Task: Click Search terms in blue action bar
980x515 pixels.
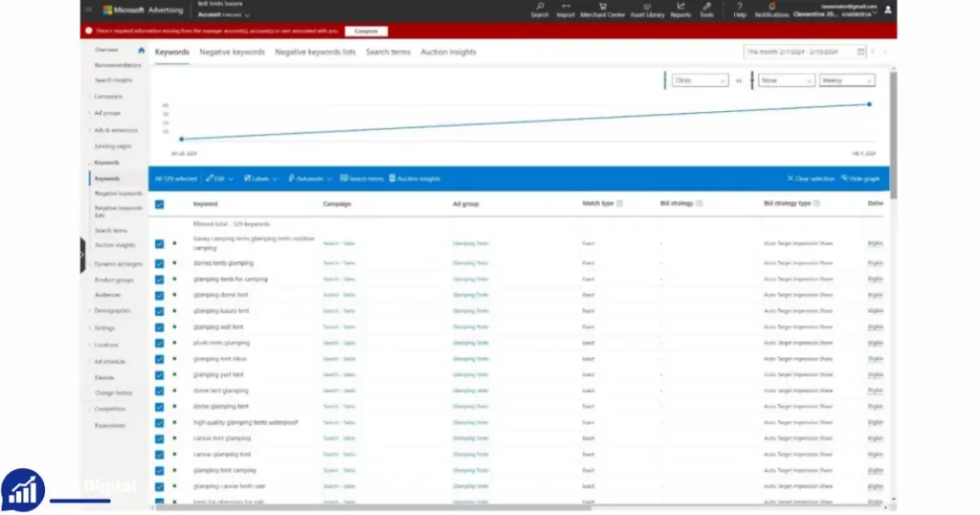Action: click(361, 179)
